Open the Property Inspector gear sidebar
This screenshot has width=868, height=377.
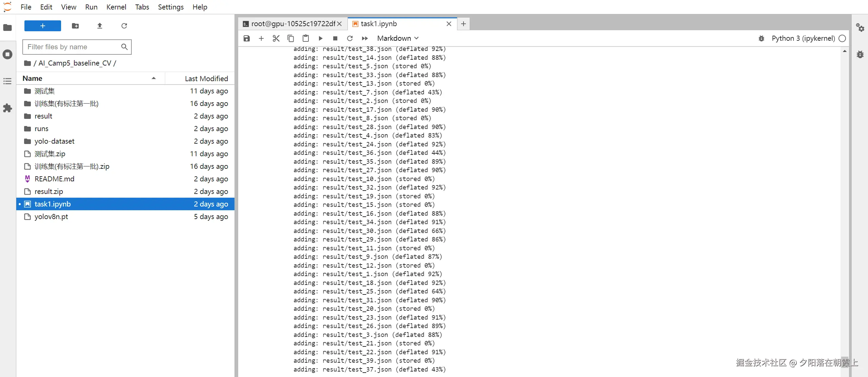click(860, 28)
